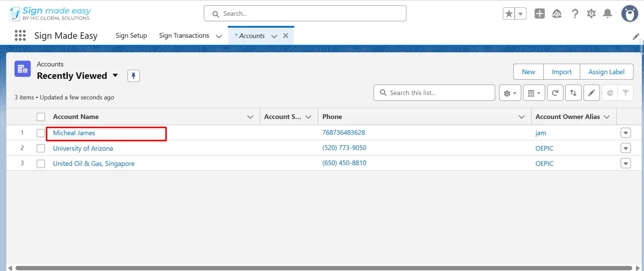The height and width of the screenshot is (271, 644).
Task: Expand the Sign Transactions tab menu
Action: [x=219, y=36]
